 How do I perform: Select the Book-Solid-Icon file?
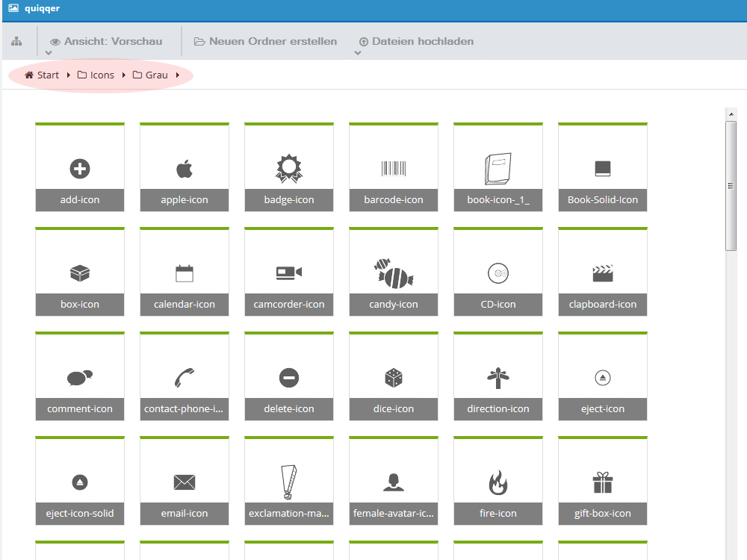point(603,167)
